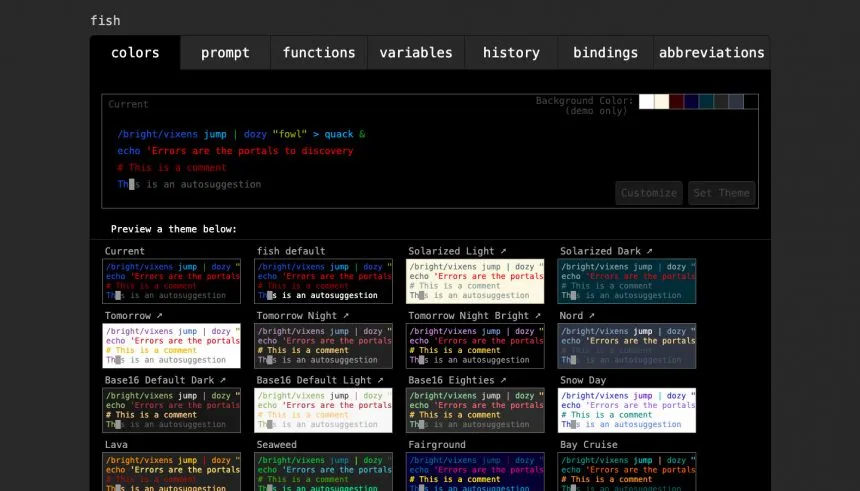This screenshot has height=491, width=860.
Task: Open the functions tab
Action: (319, 53)
